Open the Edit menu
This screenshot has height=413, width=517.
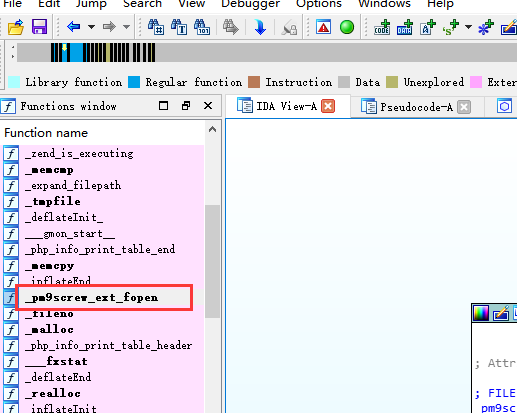coord(49,4)
